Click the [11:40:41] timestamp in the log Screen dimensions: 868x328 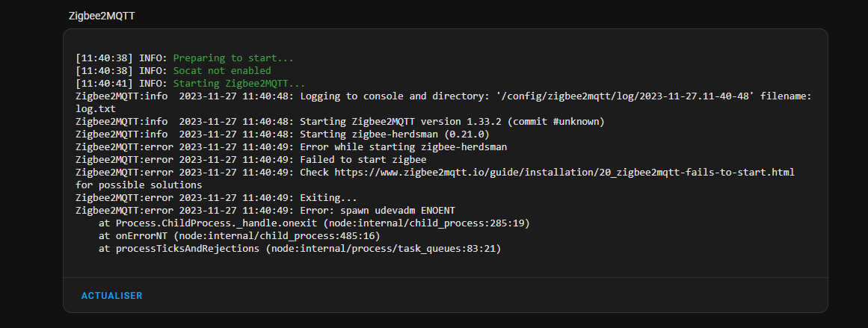pos(105,84)
